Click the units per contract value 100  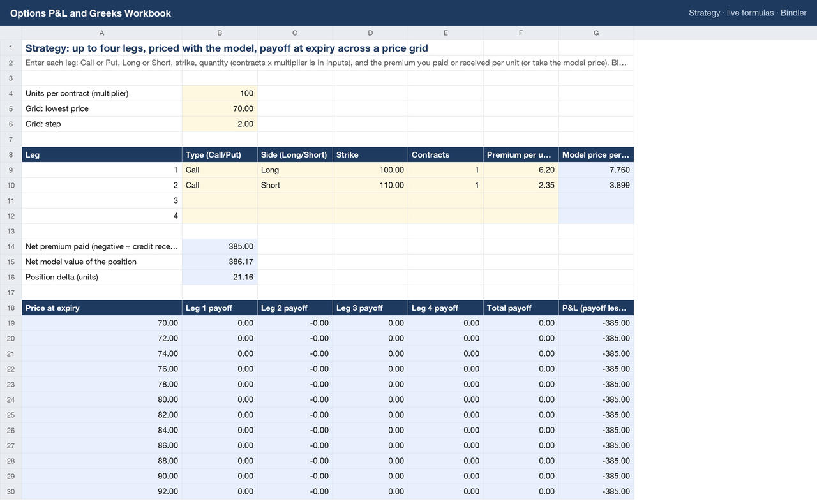[220, 93]
